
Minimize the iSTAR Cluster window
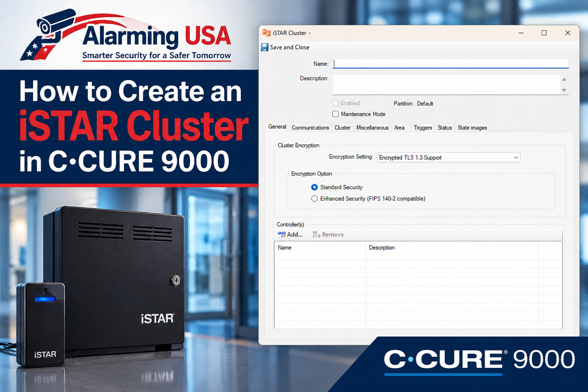[x=521, y=33]
